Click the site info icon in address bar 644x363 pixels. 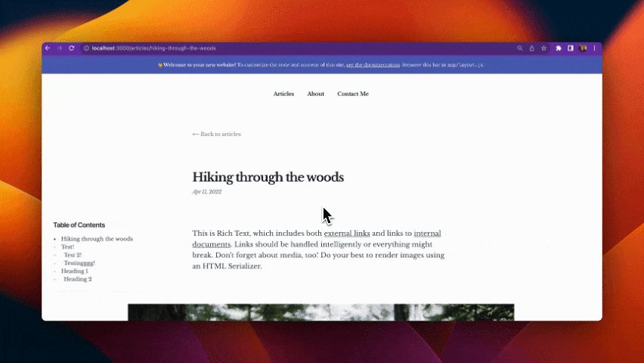[x=86, y=48]
